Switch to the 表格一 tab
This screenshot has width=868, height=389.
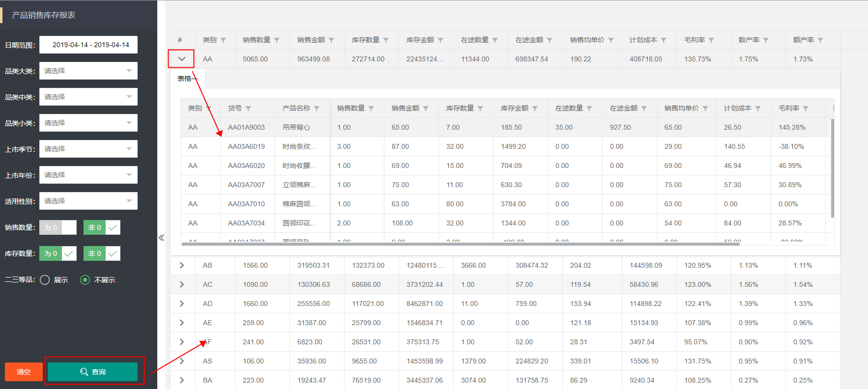pos(188,79)
